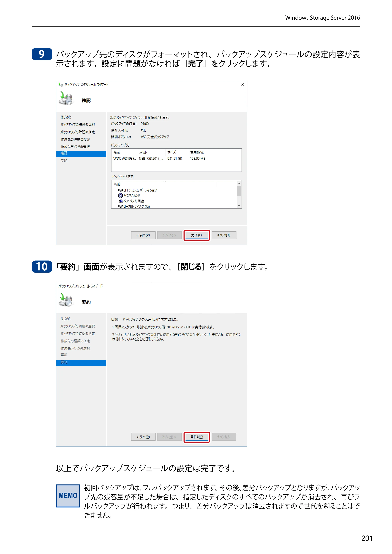Select the highlighted 確認 step in the confirmation wizard

[x=81, y=154]
